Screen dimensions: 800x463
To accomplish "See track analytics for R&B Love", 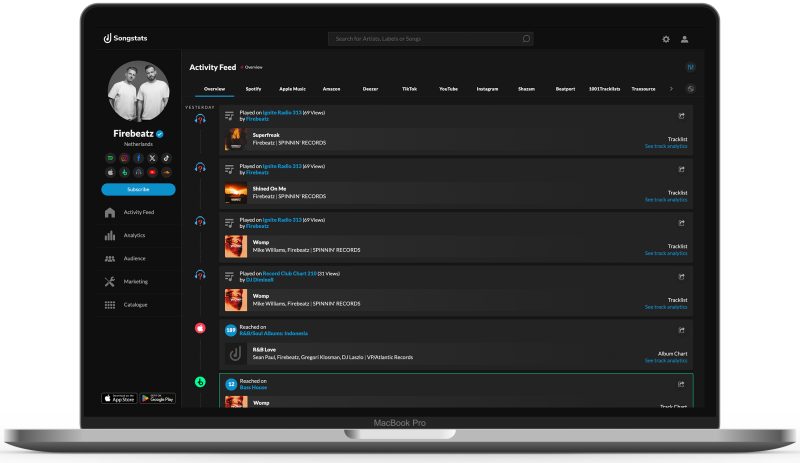I will click(666, 361).
